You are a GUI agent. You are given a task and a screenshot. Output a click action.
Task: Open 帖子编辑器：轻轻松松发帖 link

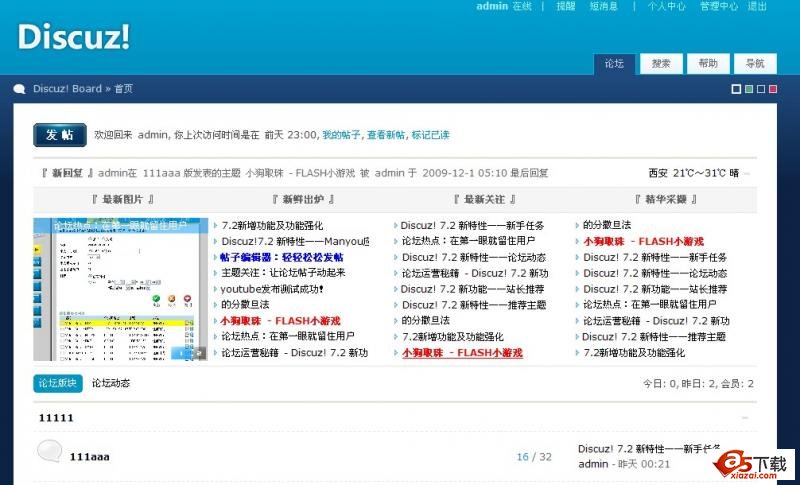(x=282, y=258)
